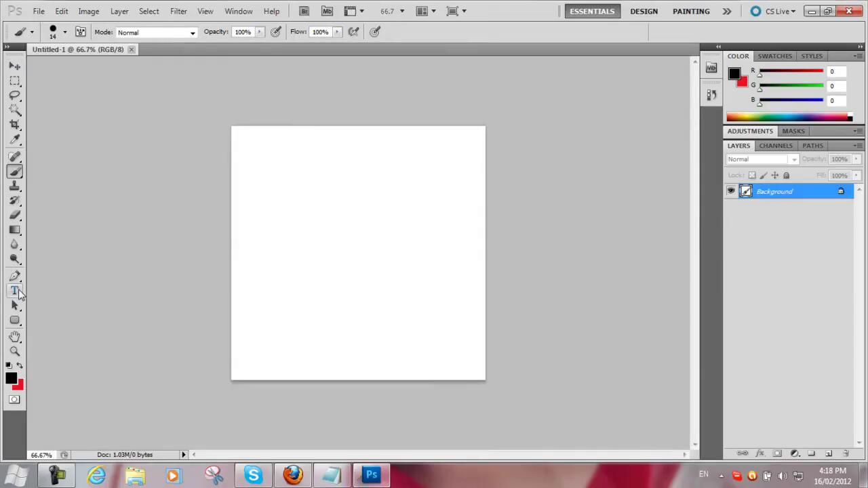Select the Horizontal Type tool

(14, 291)
